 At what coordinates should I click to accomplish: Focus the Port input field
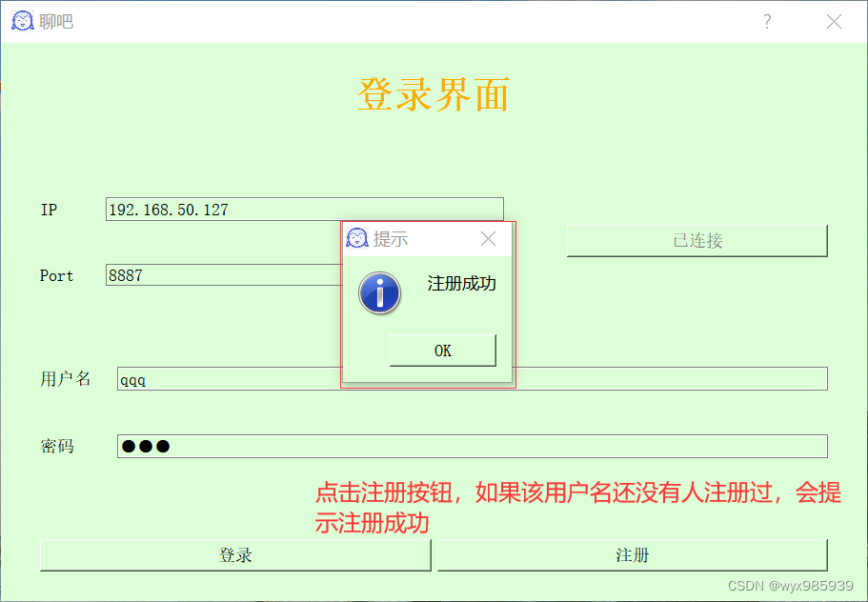point(224,275)
